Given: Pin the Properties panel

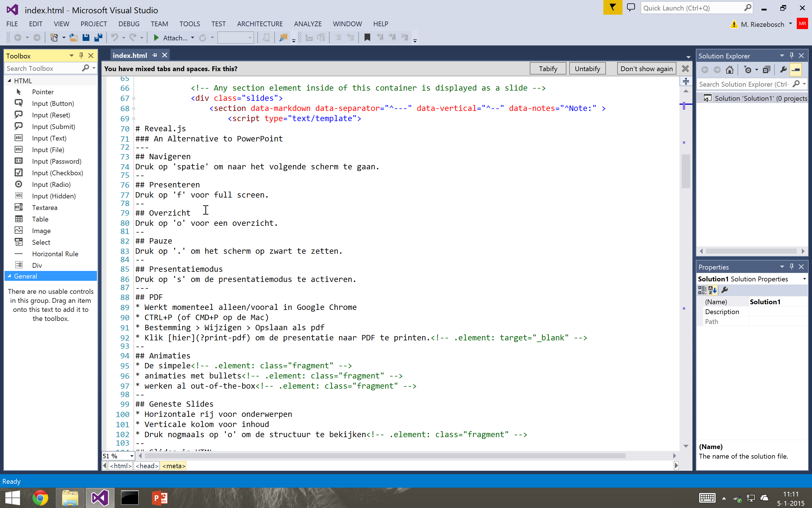Looking at the screenshot, I should click(x=791, y=266).
